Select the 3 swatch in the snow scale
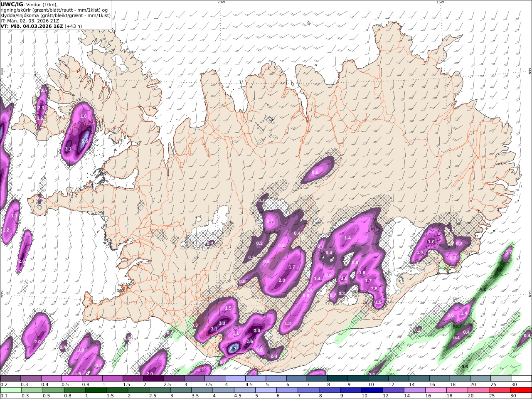This screenshot has height=399, width=532. pyautogui.click(x=195, y=379)
